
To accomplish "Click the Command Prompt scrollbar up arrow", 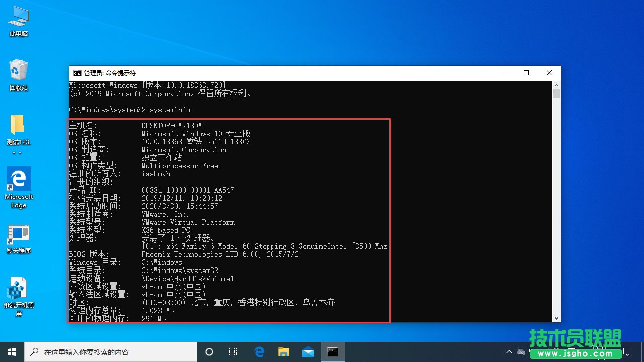I will 557,84.
